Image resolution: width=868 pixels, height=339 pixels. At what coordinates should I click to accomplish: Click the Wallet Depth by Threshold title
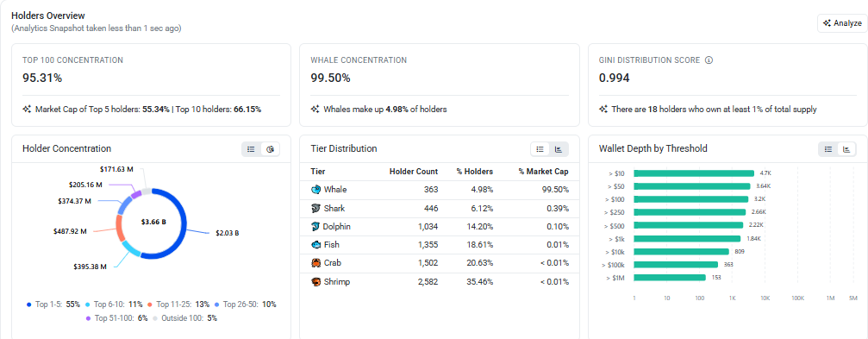(653, 148)
